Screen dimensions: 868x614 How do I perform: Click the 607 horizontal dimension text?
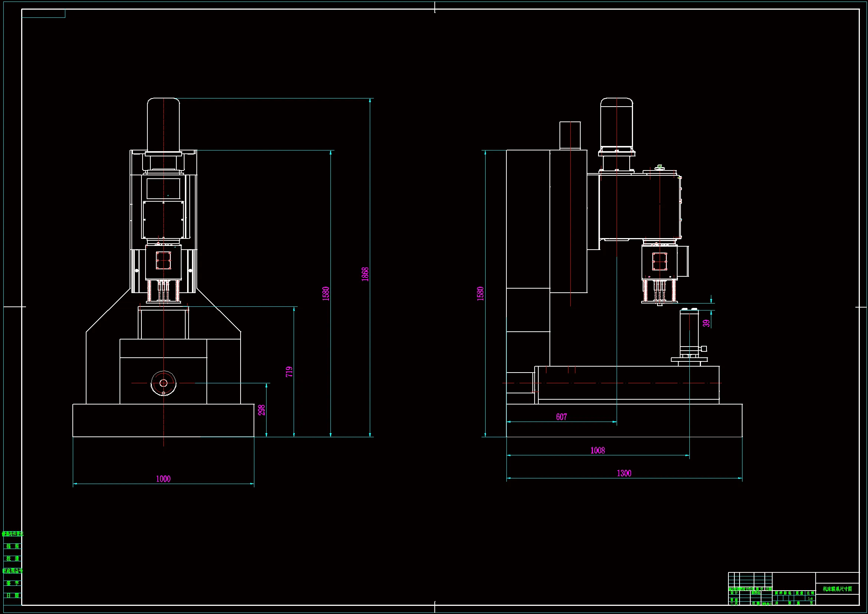(561, 417)
